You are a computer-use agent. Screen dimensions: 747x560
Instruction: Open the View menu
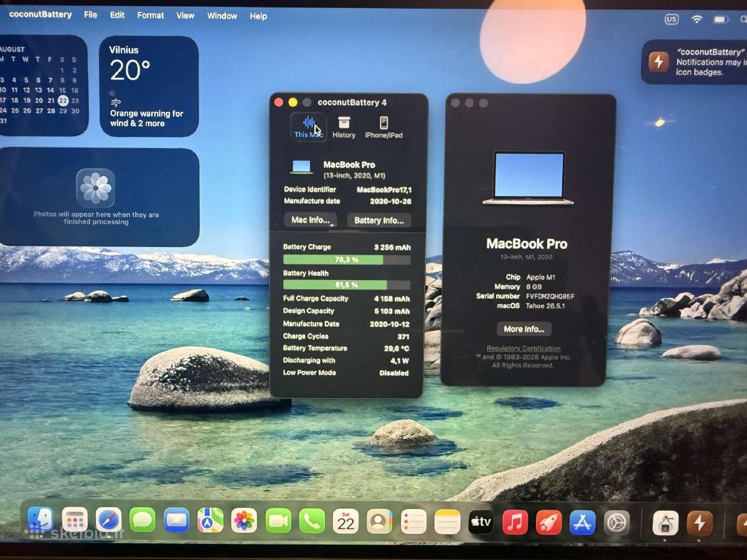coord(186,16)
